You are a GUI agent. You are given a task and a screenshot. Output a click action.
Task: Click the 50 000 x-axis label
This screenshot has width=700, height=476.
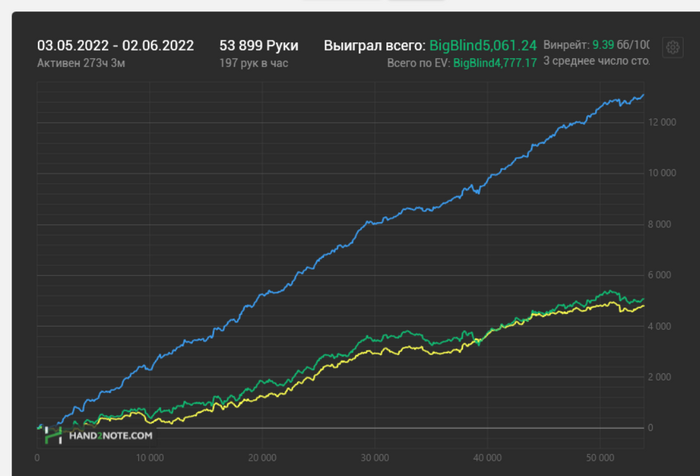click(x=600, y=458)
